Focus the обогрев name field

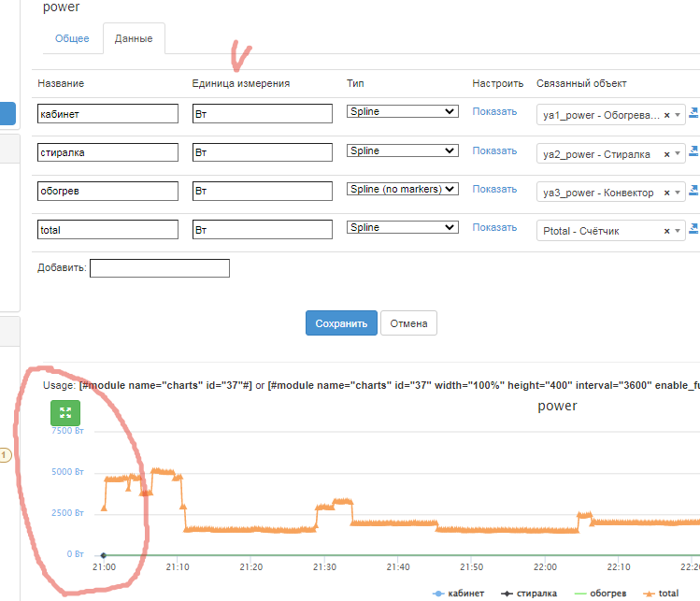108,191
